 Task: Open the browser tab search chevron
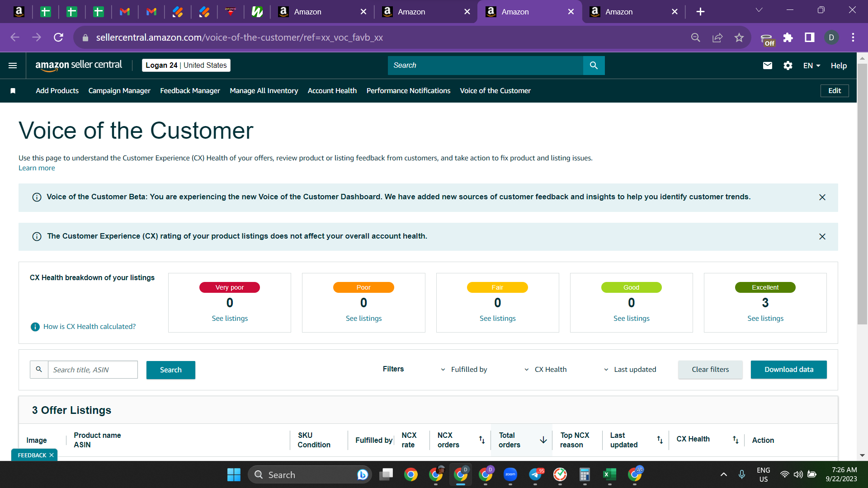click(x=759, y=10)
